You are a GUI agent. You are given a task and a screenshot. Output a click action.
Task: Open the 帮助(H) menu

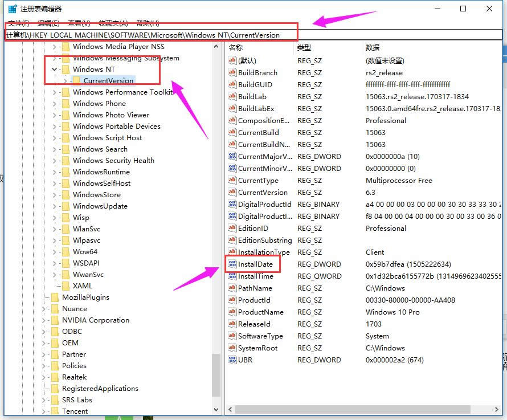click(x=148, y=23)
